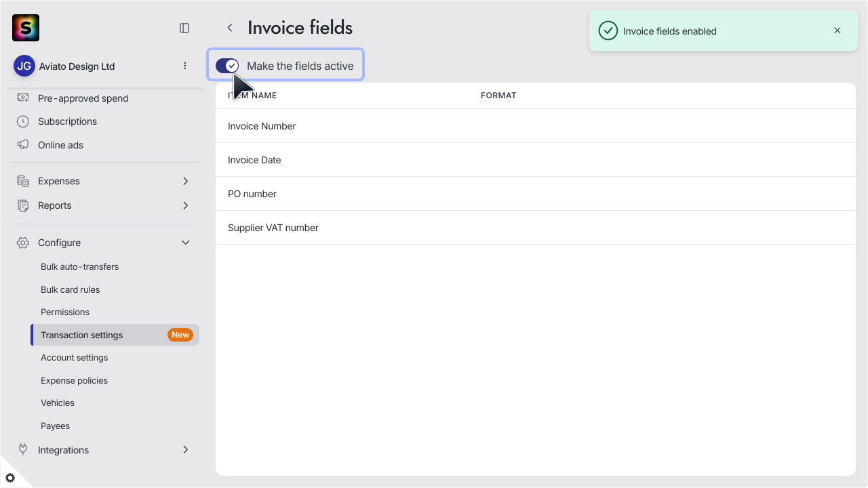Open Aviato Design Ltd options menu
The height and width of the screenshot is (488, 868).
(x=185, y=66)
